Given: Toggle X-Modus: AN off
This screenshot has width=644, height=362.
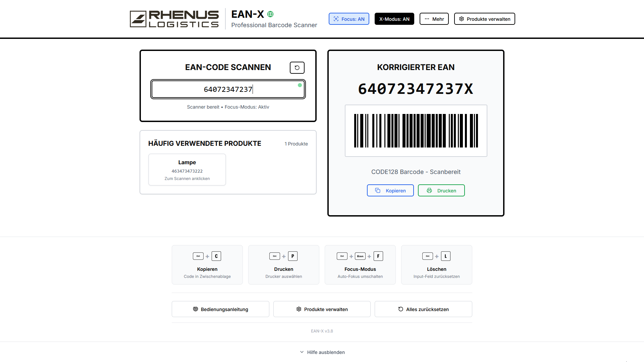Looking at the screenshot, I should point(394,19).
